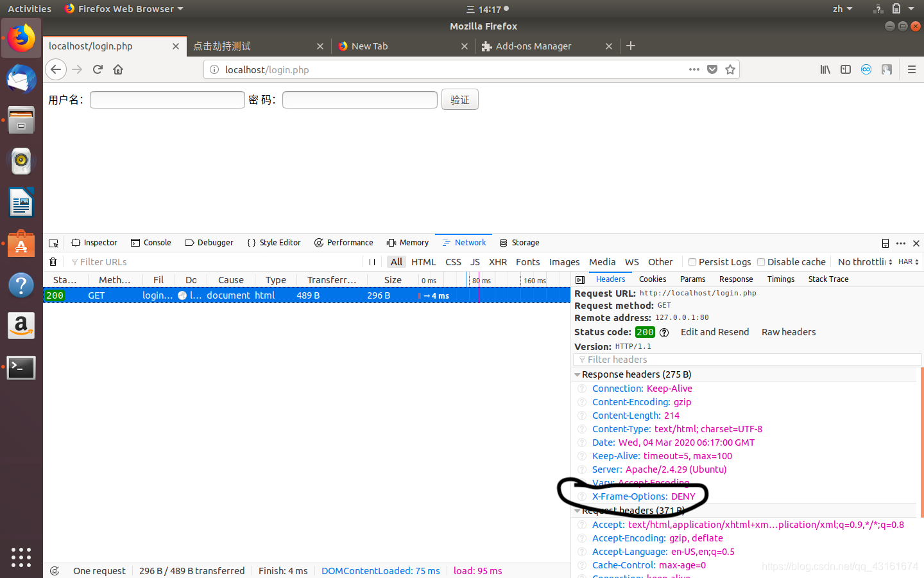Open the HAR export dropdown
This screenshot has width=924, height=578.
tap(909, 262)
